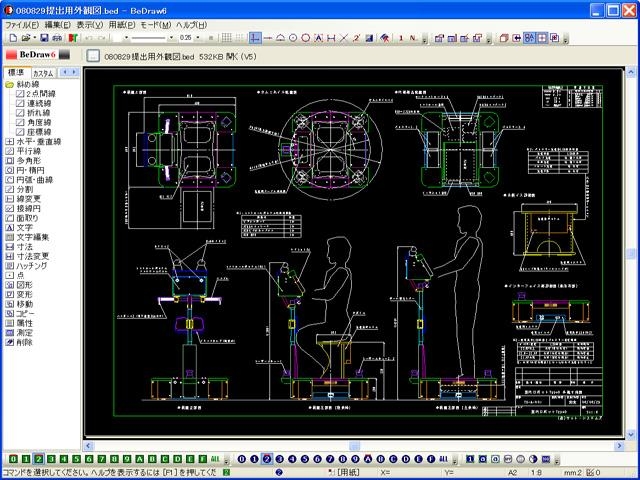Toggle green layer F button

pyautogui.click(x=203, y=460)
